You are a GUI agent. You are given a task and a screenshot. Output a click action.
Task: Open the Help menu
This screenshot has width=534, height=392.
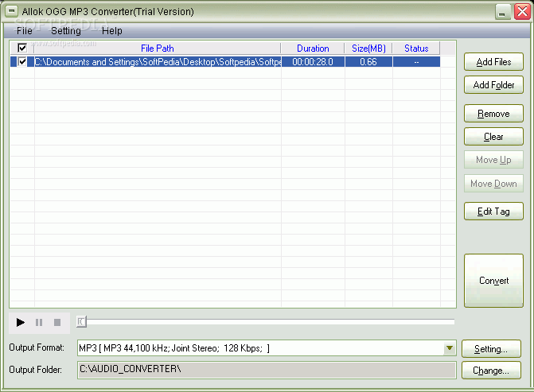(x=111, y=31)
